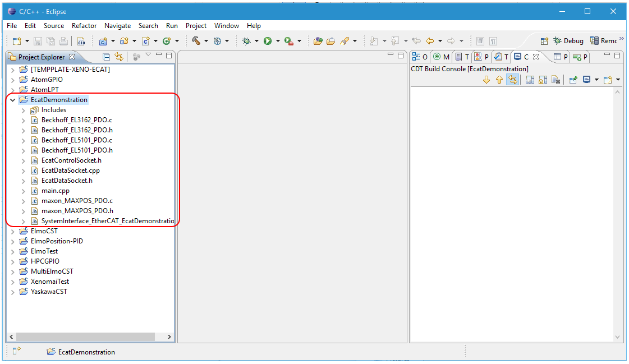Screen dimensions: 629x364
Task: Expand the YaskawaCST project node
Action: (x=12, y=292)
